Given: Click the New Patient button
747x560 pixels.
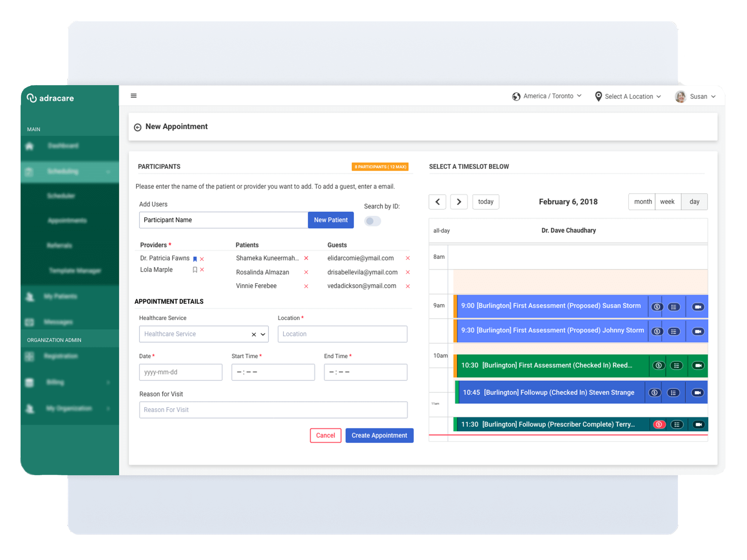Looking at the screenshot, I should pyautogui.click(x=331, y=220).
